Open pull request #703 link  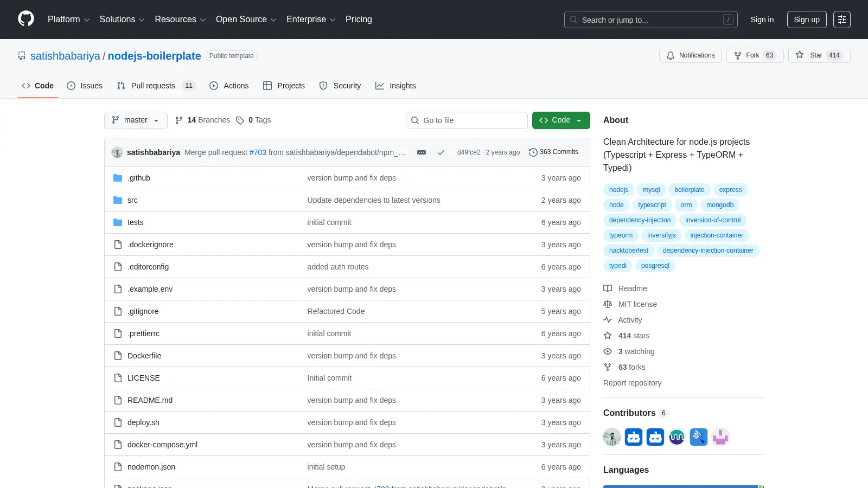point(258,152)
